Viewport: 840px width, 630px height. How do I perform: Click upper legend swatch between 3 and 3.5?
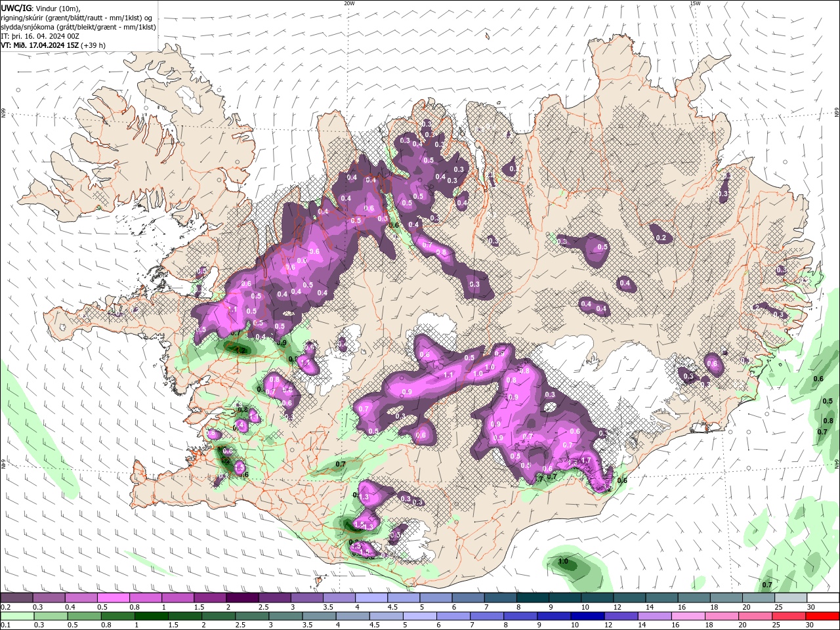306,598
